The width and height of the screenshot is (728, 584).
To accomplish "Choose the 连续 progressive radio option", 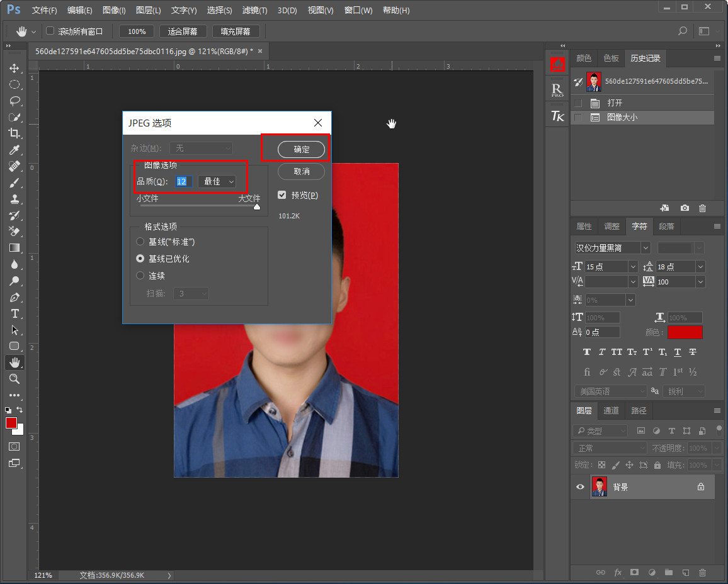I will click(140, 276).
